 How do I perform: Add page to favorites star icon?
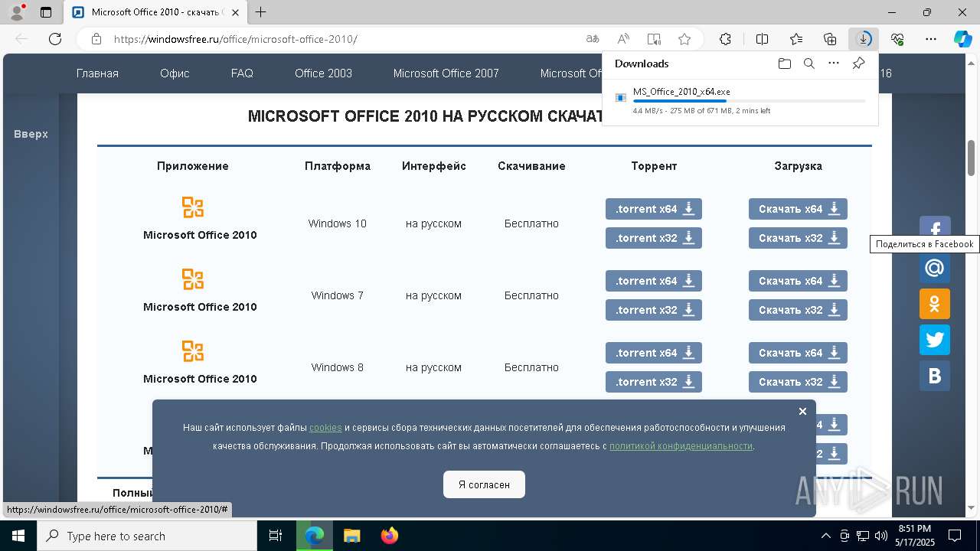tap(684, 39)
